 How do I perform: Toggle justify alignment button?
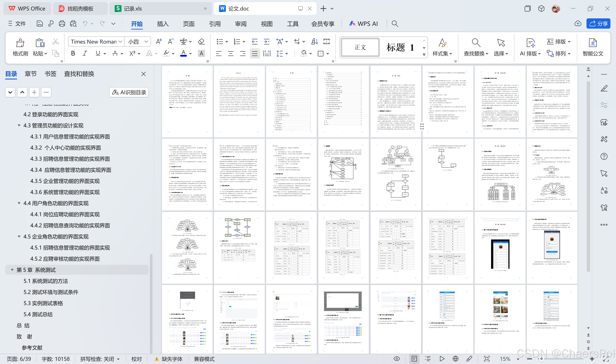click(255, 53)
